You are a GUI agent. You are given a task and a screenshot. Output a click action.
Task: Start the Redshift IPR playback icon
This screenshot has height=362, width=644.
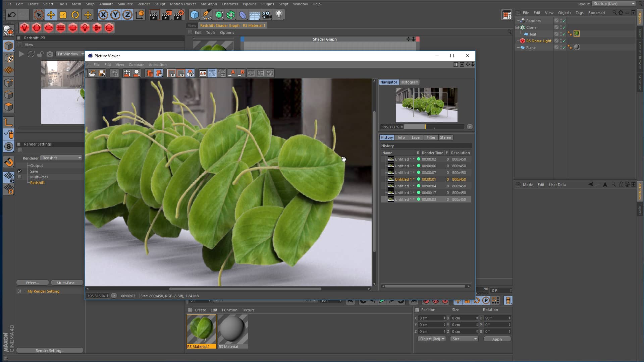pos(21,54)
